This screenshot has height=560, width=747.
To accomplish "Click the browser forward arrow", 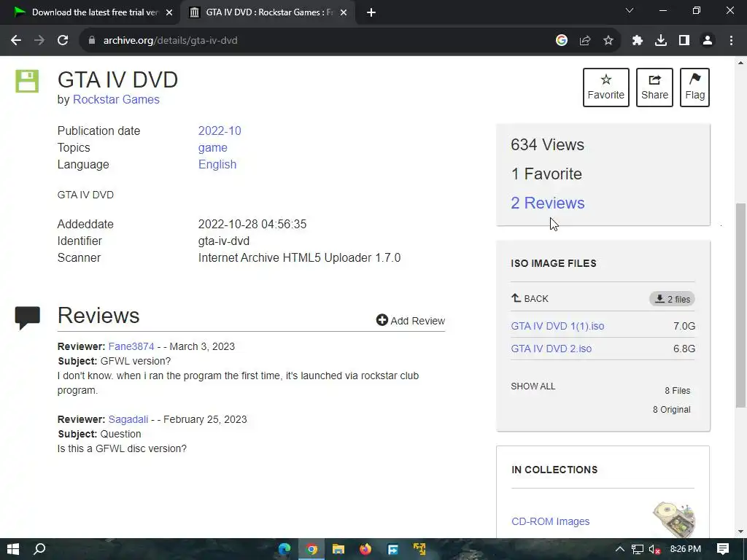I will click(39, 41).
